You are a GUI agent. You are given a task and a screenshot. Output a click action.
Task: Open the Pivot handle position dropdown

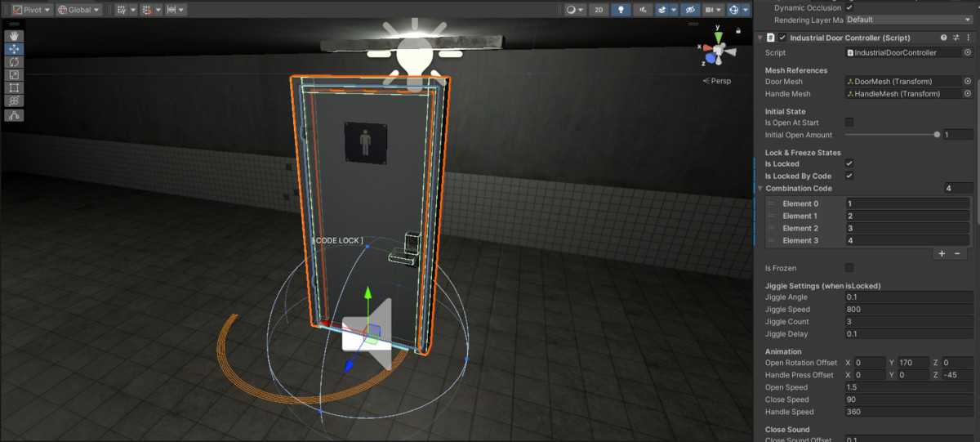tap(32, 10)
